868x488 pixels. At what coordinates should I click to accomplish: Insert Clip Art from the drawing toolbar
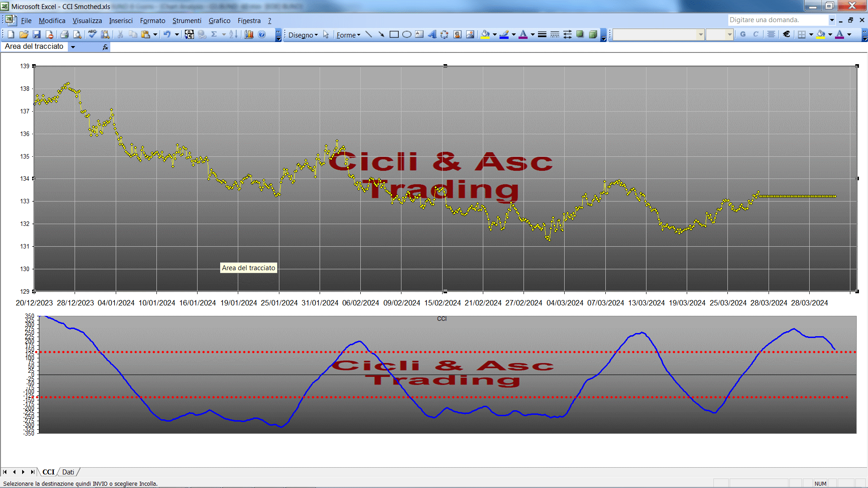pos(458,34)
